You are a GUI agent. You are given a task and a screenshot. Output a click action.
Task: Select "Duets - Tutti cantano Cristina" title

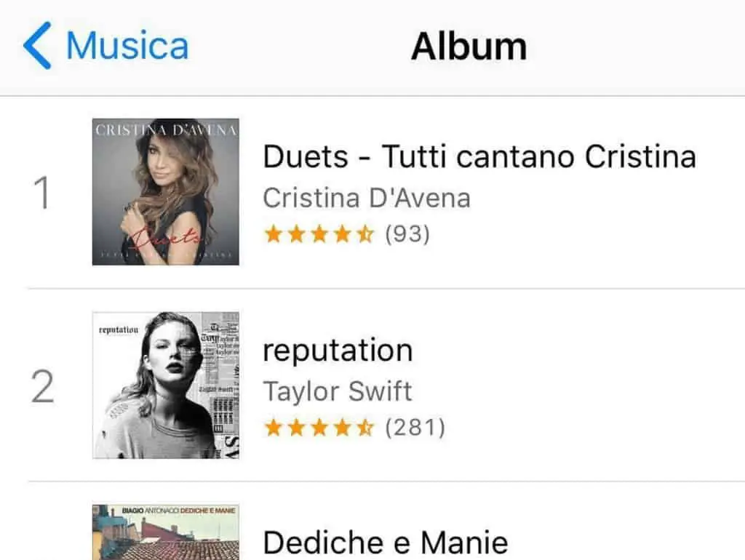click(479, 156)
